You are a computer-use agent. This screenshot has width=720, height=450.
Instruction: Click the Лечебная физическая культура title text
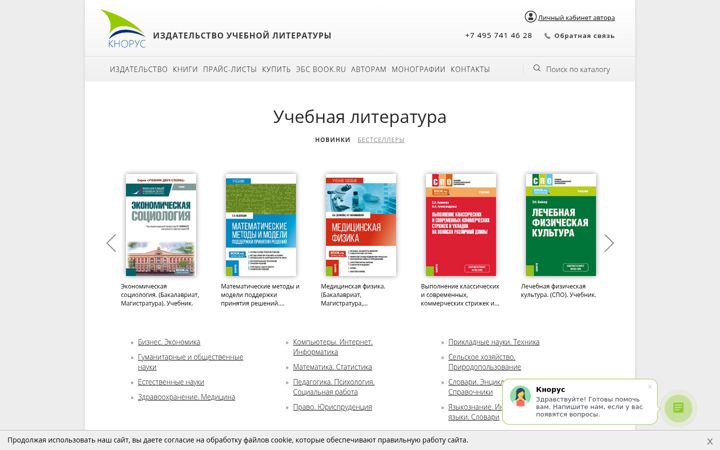[x=558, y=291]
